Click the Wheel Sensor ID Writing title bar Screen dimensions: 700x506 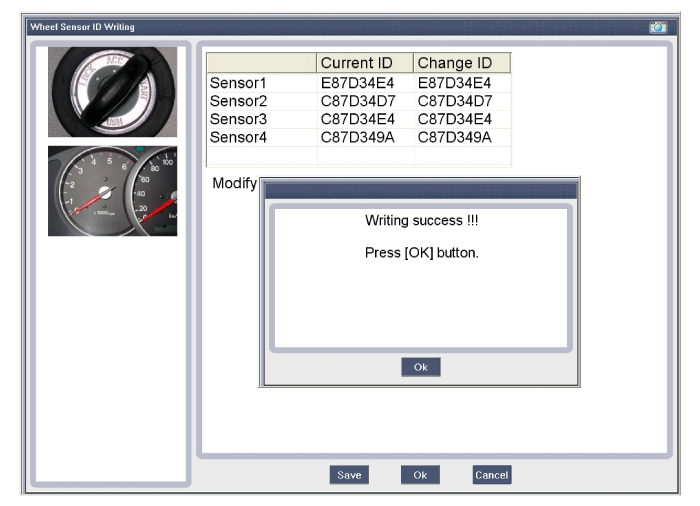300,26
